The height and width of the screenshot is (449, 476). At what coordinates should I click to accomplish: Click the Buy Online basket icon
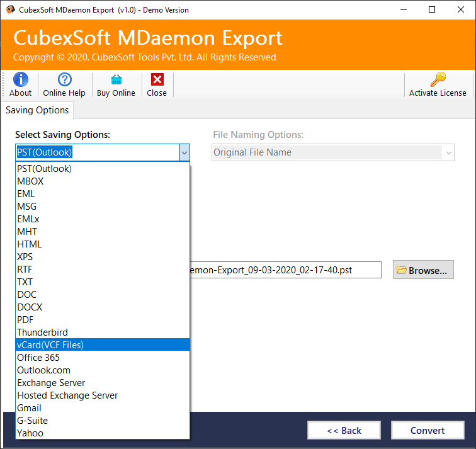(x=116, y=80)
